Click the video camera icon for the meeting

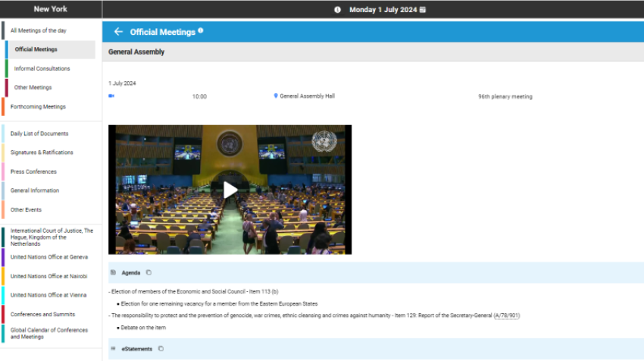[x=111, y=96]
